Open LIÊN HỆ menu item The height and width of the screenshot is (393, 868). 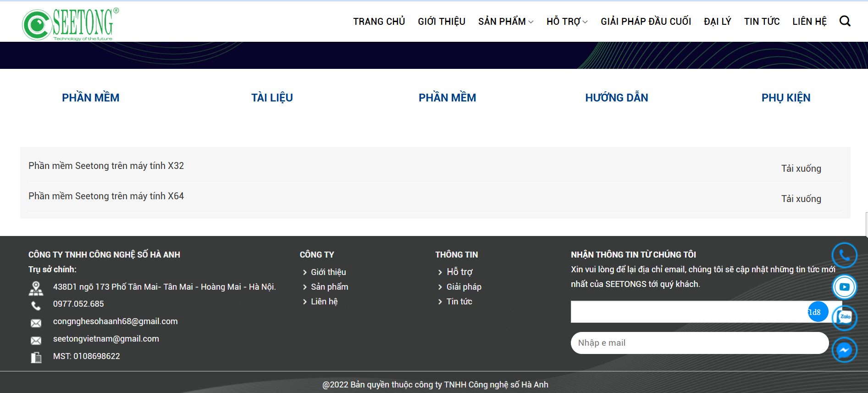coord(809,22)
